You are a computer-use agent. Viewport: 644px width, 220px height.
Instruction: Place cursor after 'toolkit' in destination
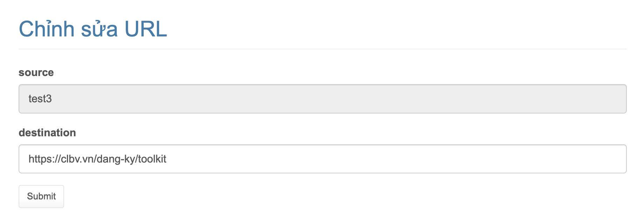coord(167,159)
